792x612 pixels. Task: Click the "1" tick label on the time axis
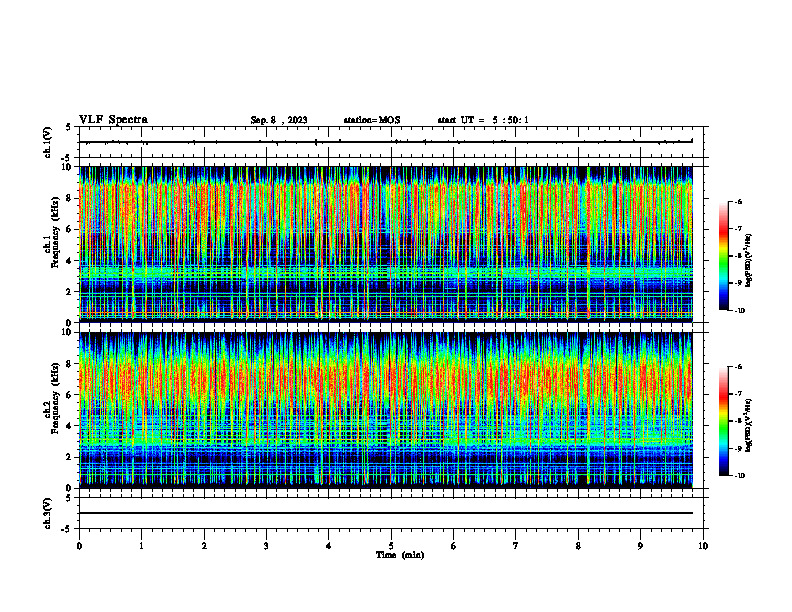pos(141,546)
